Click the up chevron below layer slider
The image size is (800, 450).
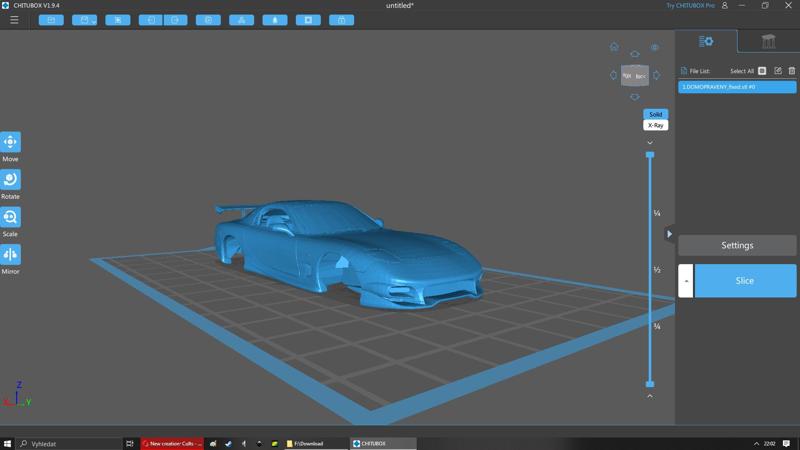[x=650, y=396]
